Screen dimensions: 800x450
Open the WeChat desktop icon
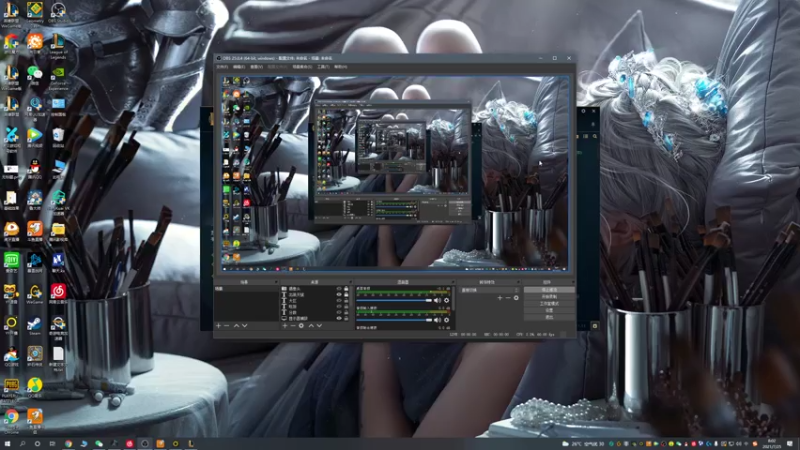[35, 76]
